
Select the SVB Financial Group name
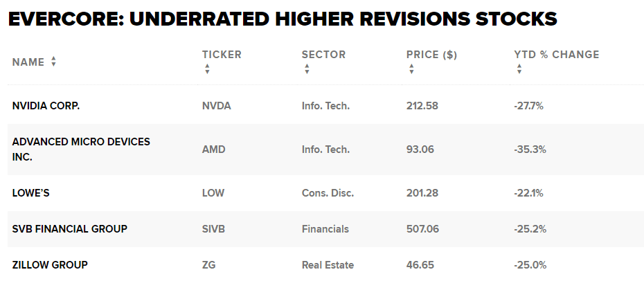click(69, 229)
